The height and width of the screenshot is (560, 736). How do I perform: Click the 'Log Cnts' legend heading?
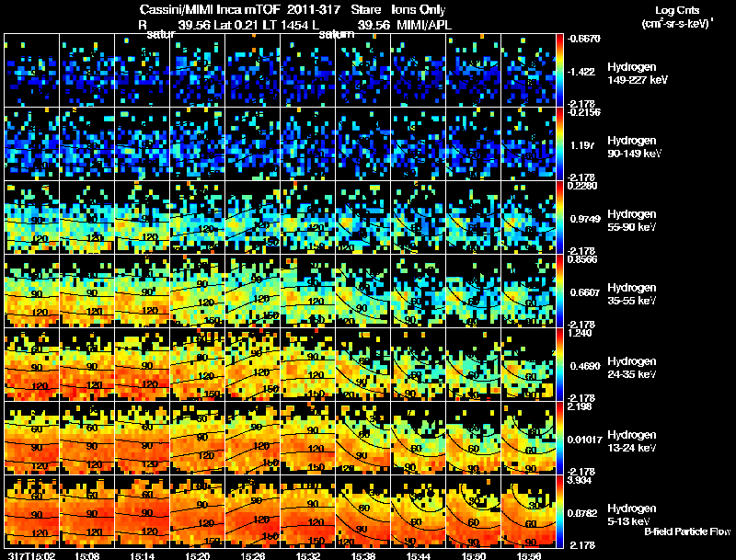(x=677, y=10)
